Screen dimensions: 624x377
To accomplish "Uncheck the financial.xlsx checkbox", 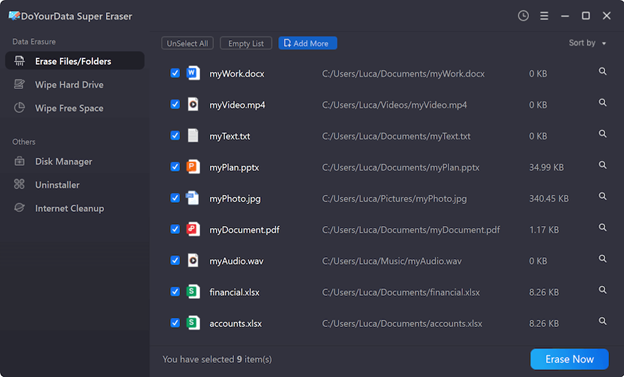I will pyautogui.click(x=175, y=292).
